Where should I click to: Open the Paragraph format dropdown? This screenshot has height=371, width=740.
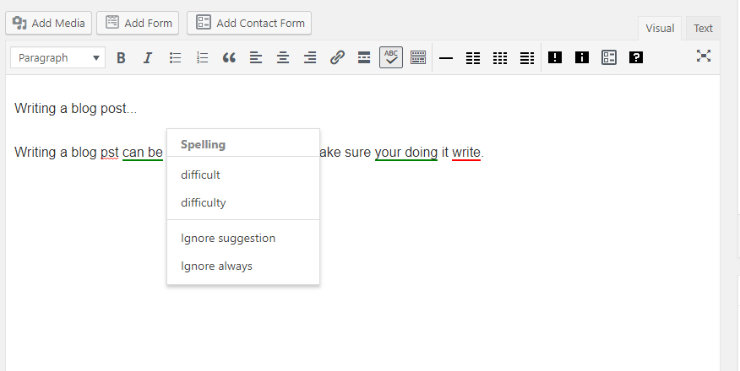coord(58,58)
